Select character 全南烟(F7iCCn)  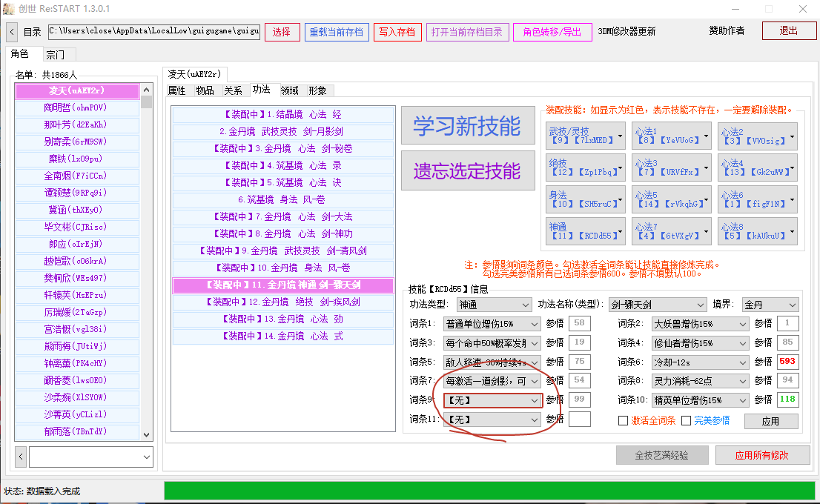coord(77,176)
